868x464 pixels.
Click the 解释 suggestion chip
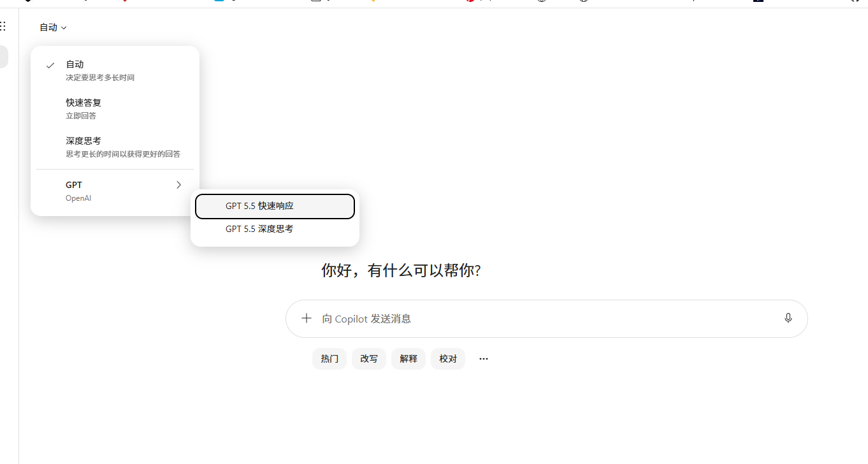409,359
